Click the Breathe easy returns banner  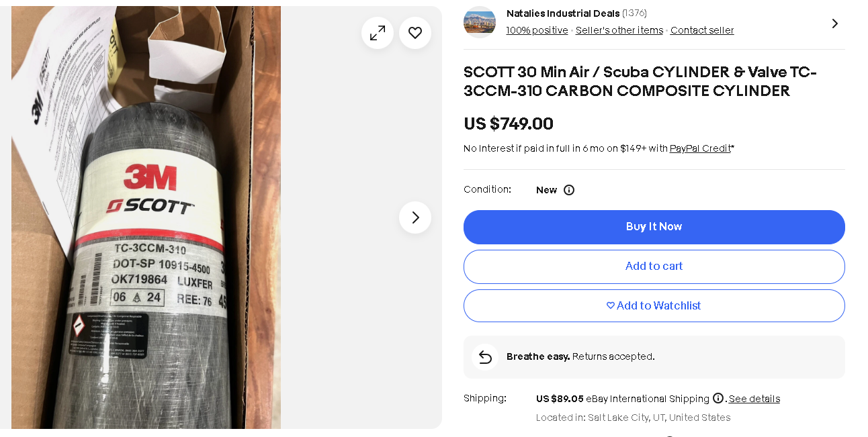pos(654,356)
